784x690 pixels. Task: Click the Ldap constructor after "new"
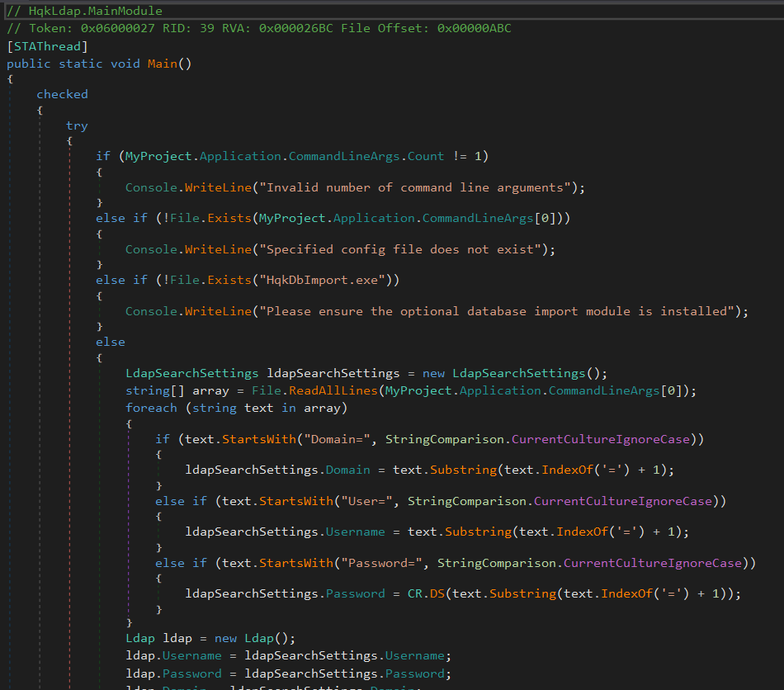click(x=259, y=639)
